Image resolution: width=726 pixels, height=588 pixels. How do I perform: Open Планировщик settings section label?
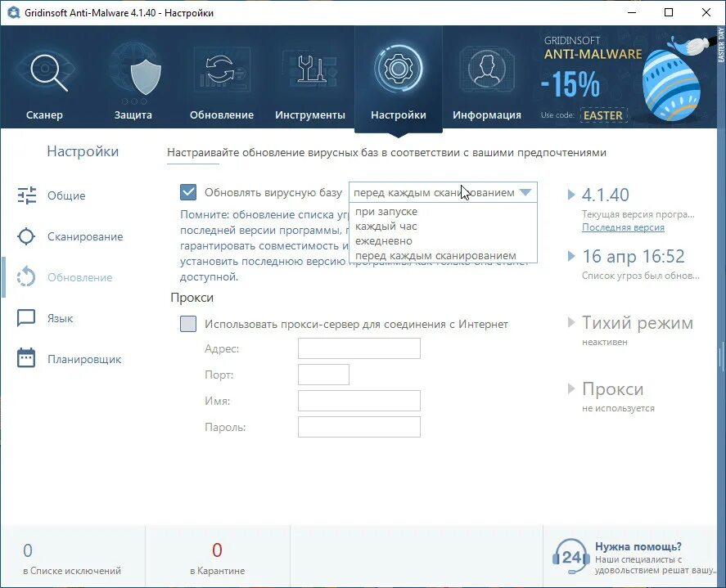pyautogui.click(x=84, y=359)
